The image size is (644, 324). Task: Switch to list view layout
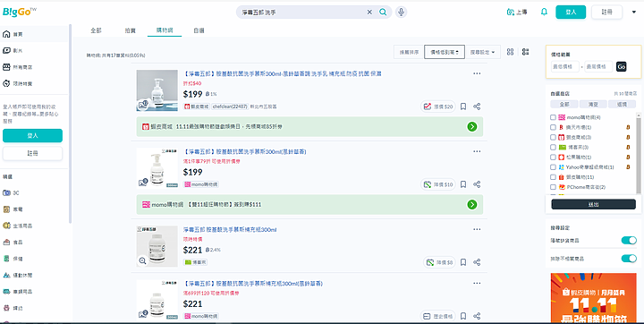click(x=525, y=52)
